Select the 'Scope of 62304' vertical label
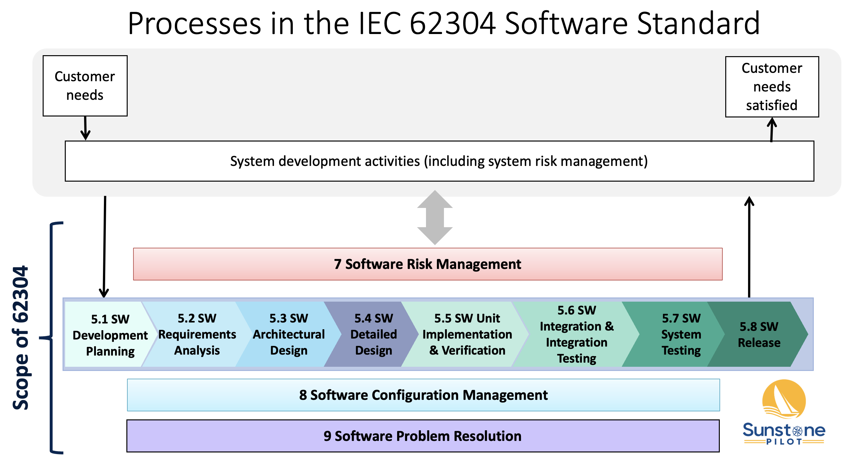 pos(21,338)
